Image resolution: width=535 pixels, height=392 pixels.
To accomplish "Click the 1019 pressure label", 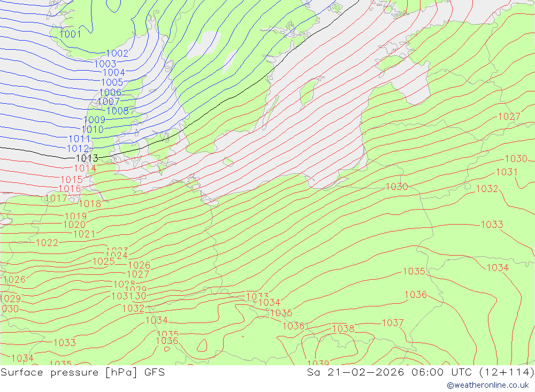I will click(x=76, y=216).
